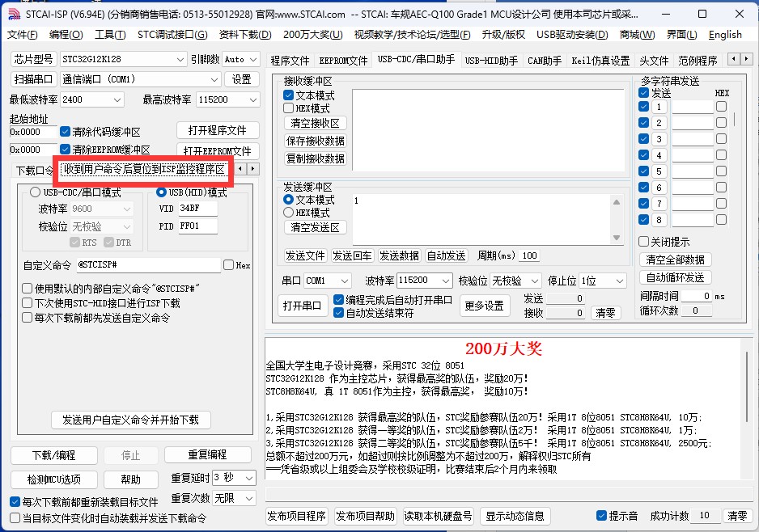Viewport: 759px width, 532px height.
Task: Click the 扫描串口 button
Action: 33,79
